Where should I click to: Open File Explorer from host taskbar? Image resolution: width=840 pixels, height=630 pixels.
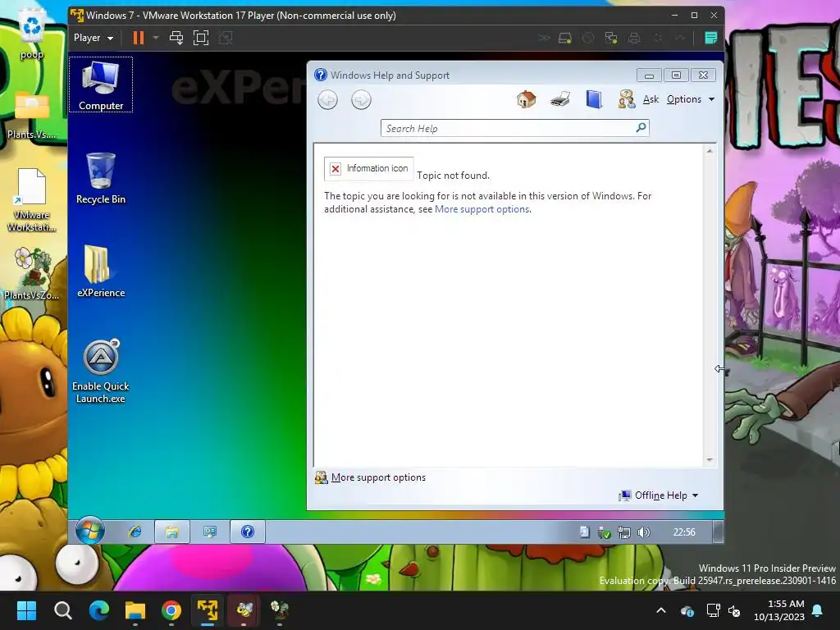click(135, 610)
